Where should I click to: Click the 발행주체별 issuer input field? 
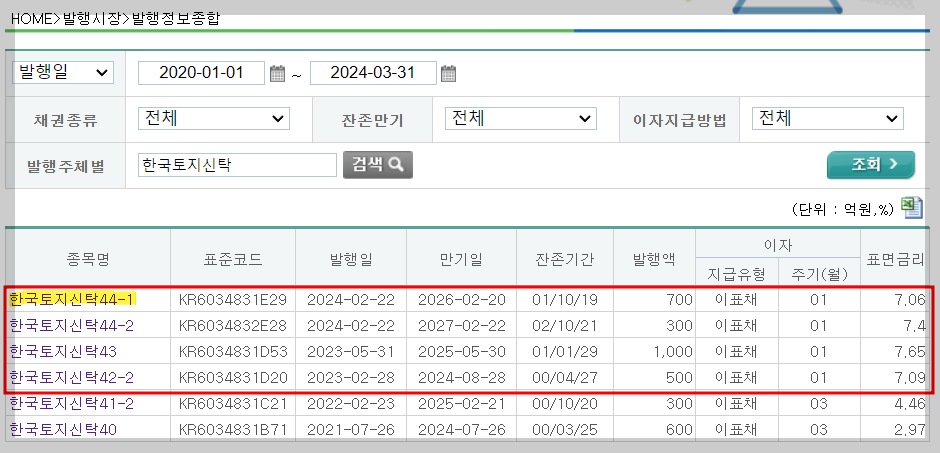pos(237,165)
